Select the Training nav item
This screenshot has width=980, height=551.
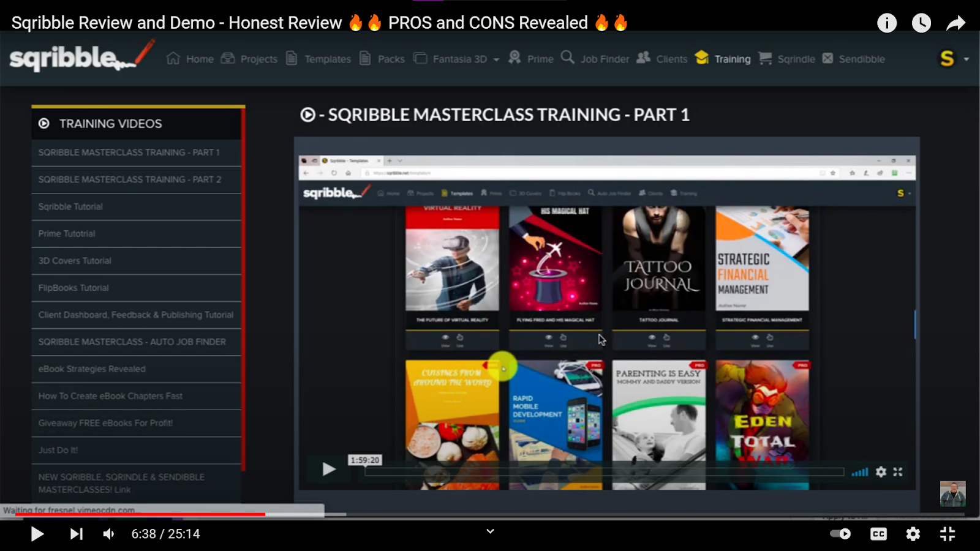723,59
